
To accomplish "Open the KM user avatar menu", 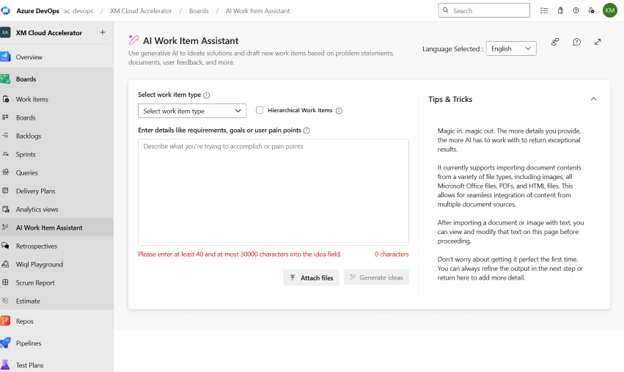I will pyautogui.click(x=610, y=10).
